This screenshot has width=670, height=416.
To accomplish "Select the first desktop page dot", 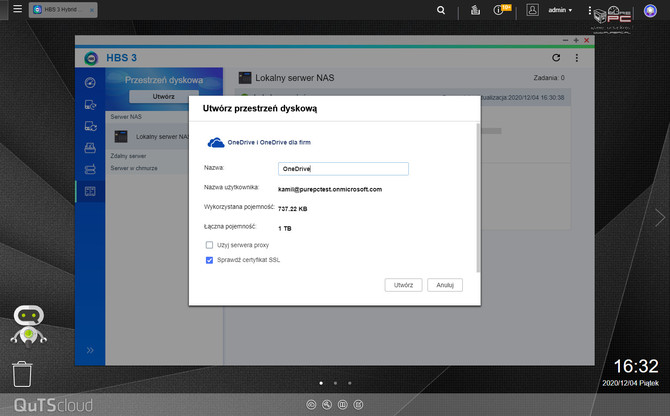I will pos(321,383).
